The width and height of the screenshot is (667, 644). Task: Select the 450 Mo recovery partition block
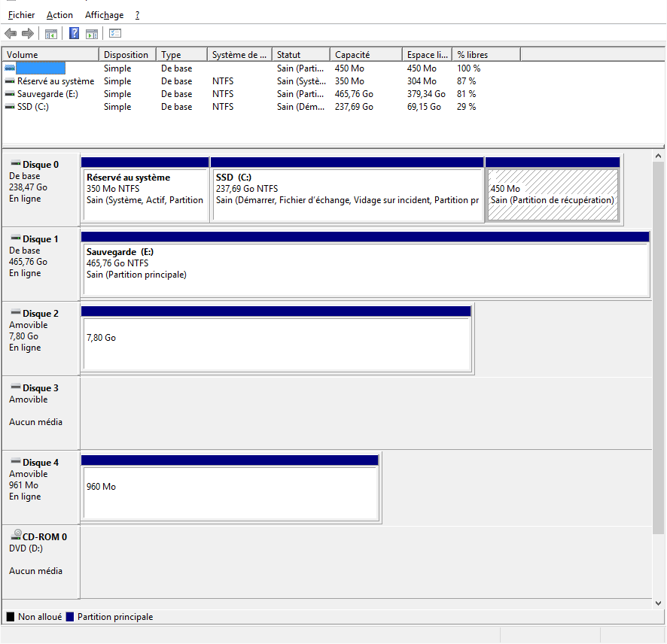tap(552, 189)
